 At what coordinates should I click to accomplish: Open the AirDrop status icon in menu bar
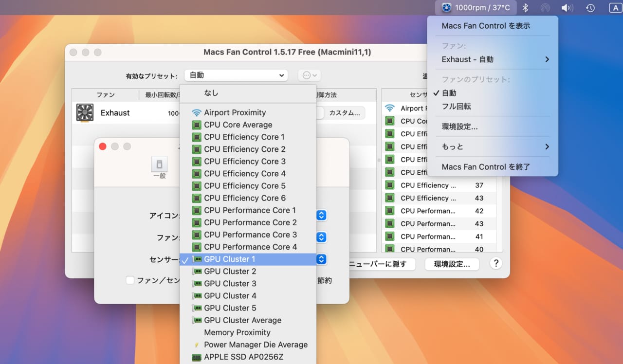pos(546,8)
